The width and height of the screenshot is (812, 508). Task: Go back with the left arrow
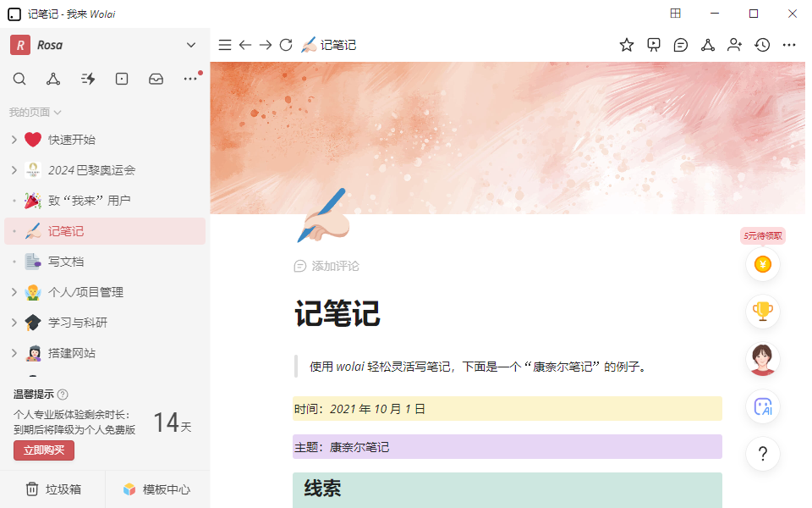pyautogui.click(x=245, y=45)
